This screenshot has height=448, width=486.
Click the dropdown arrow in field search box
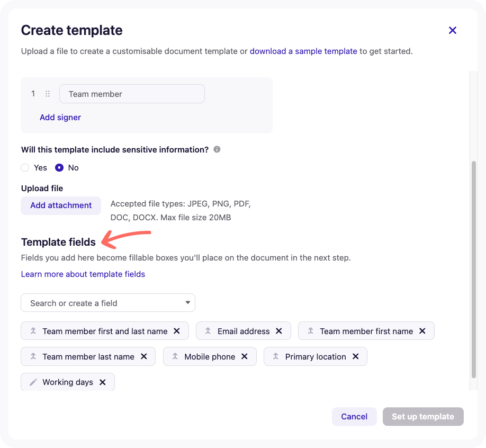click(187, 302)
